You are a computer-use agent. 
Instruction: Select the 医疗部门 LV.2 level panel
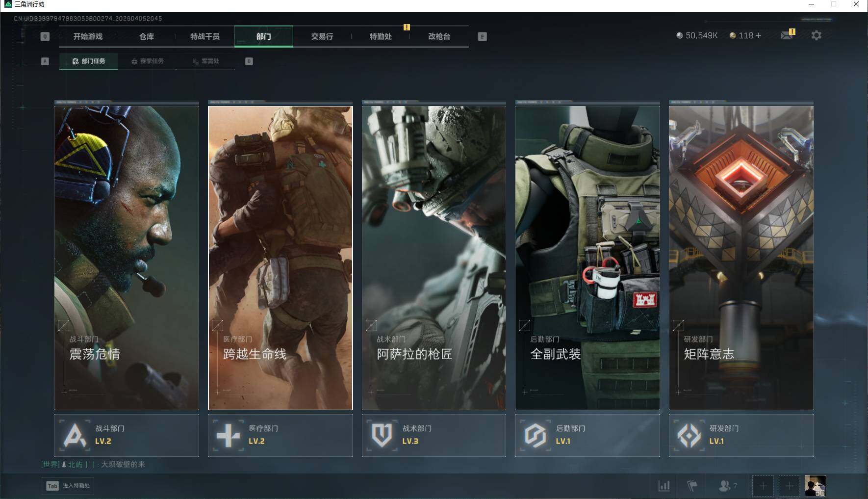pyautogui.click(x=281, y=435)
